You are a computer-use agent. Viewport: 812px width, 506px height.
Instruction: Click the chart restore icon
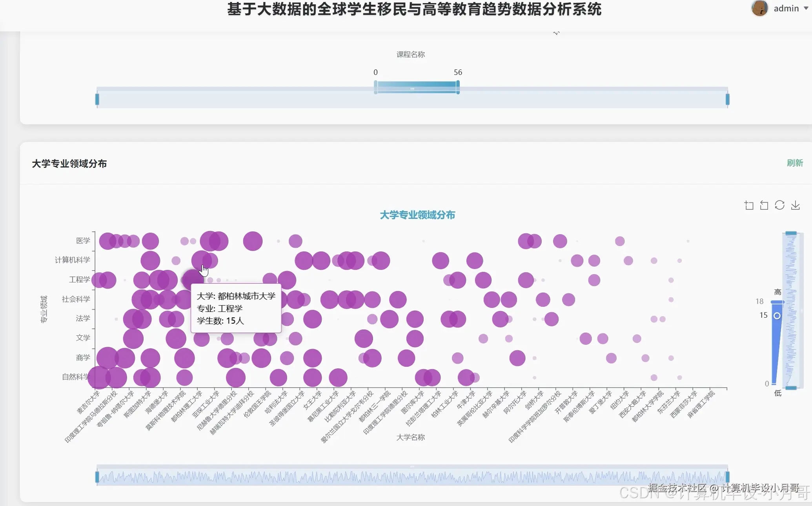(x=779, y=205)
